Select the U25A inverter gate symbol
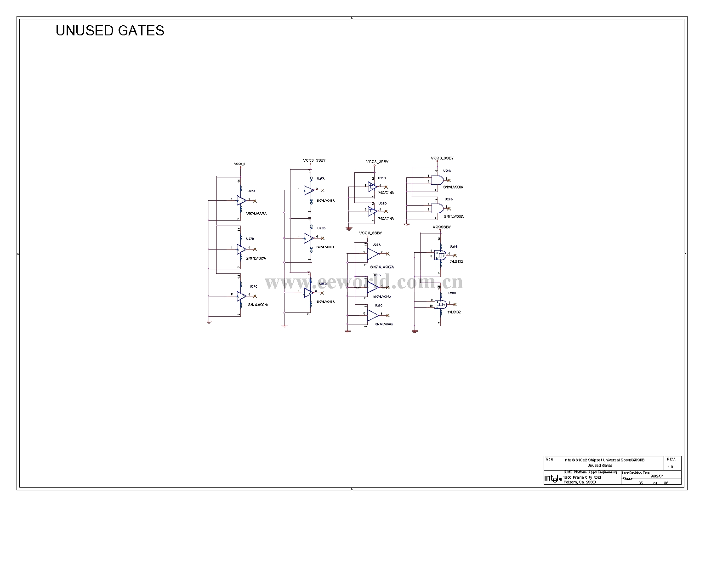 click(x=309, y=190)
